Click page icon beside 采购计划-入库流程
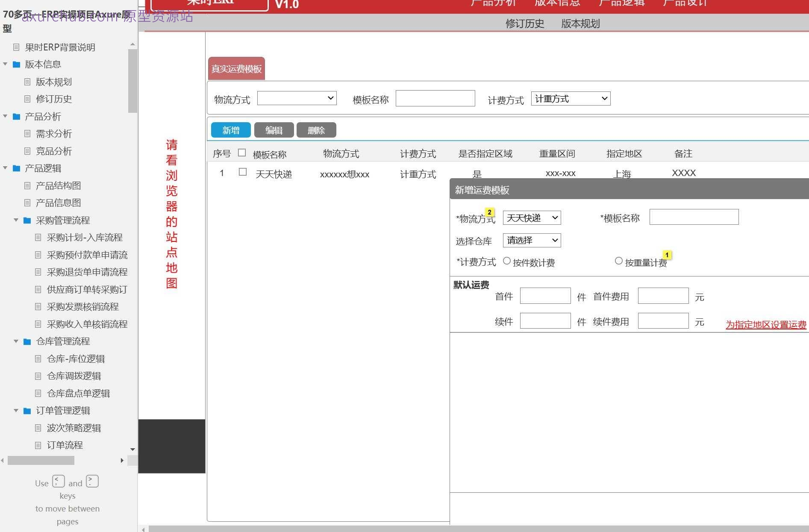The image size is (809, 532). point(38,238)
